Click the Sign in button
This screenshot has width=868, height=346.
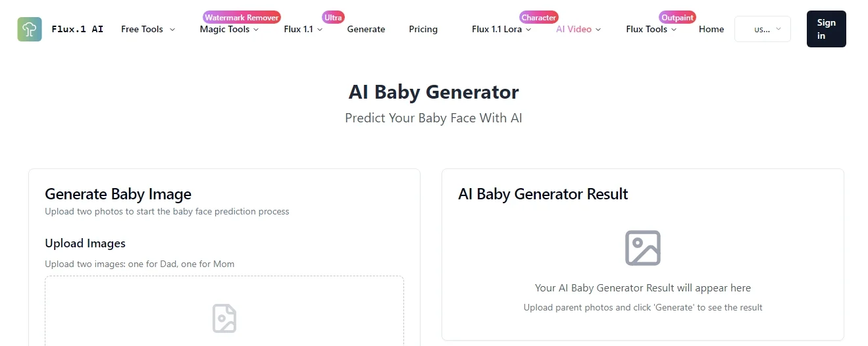827,29
